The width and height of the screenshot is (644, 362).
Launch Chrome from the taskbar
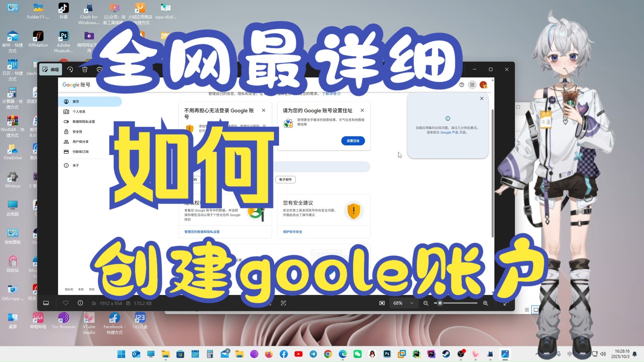[328, 354]
